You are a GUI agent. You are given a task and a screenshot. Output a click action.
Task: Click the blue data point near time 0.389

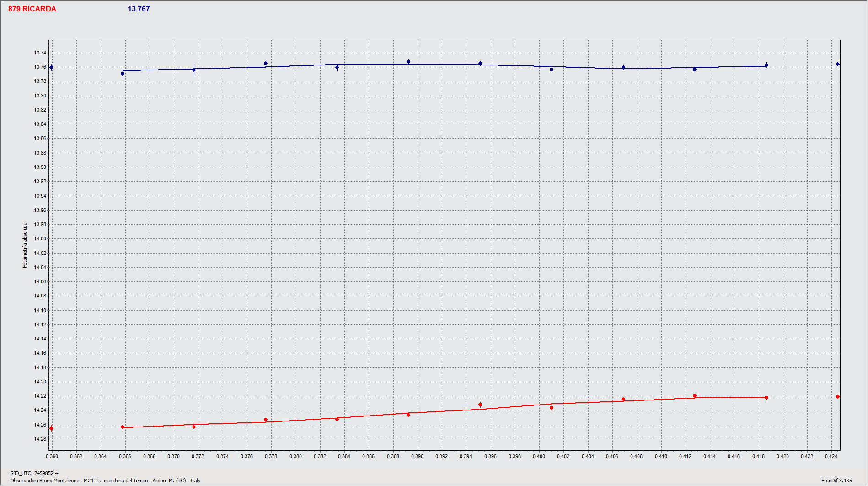[408, 62]
